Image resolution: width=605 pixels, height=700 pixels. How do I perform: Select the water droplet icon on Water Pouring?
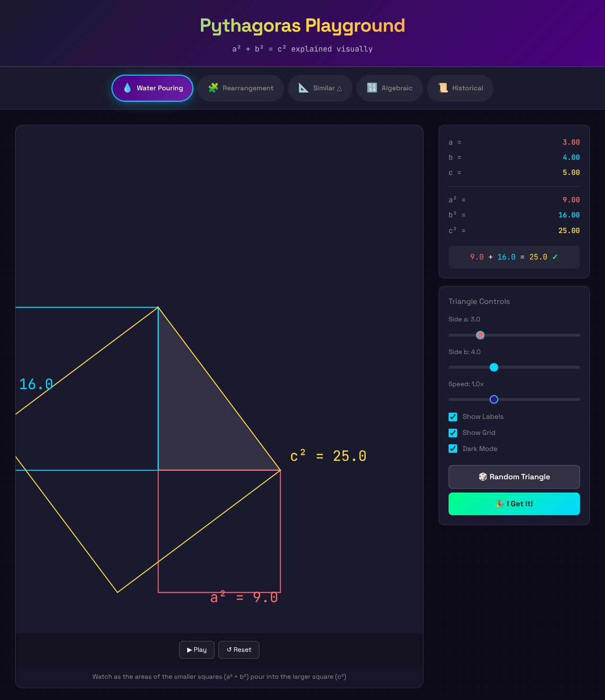click(x=126, y=88)
